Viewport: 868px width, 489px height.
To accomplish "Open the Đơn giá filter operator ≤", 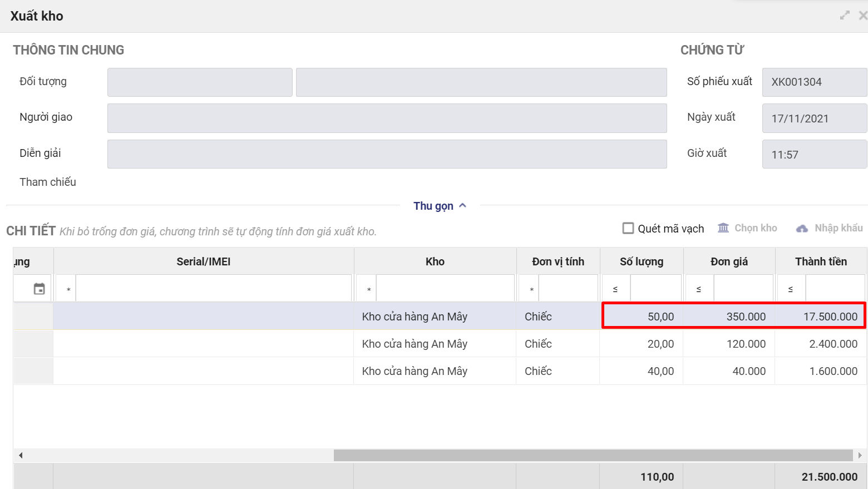I will point(699,289).
